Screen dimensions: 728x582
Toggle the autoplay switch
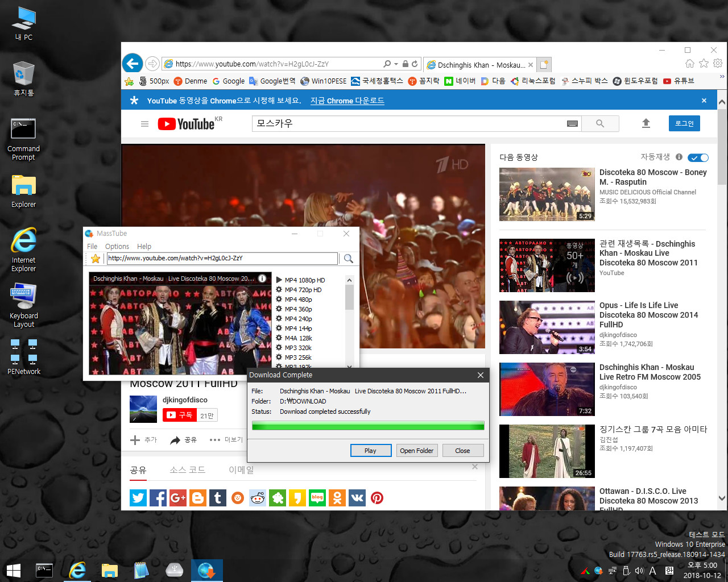pos(698,157)
